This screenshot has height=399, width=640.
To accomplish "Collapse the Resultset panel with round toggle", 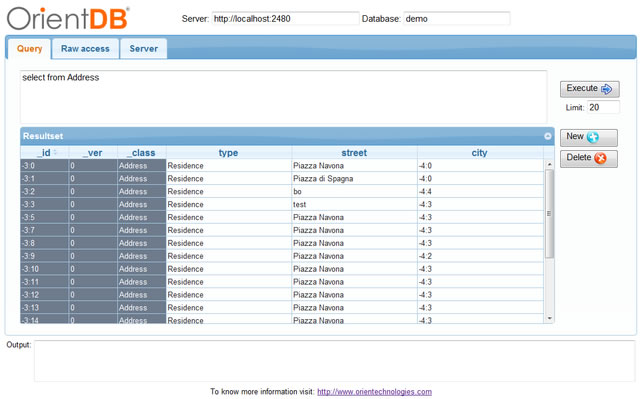I will [x=548, y=136].
